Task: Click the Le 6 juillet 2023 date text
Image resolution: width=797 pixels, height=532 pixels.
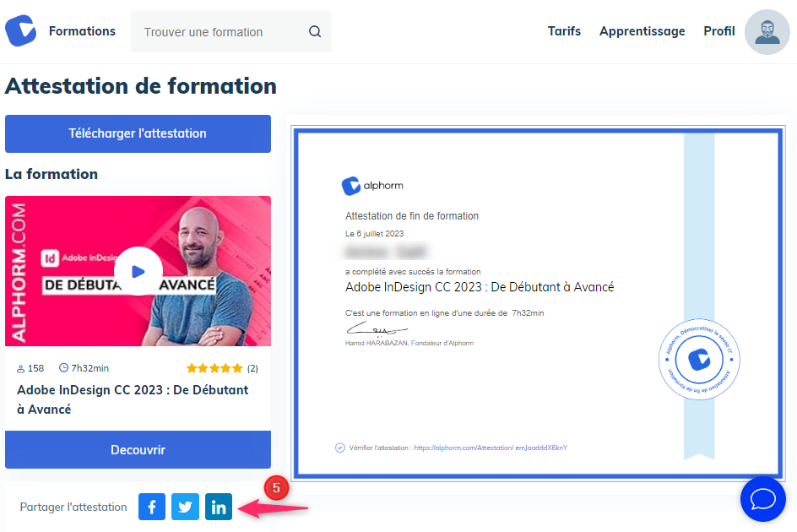Action: [374, 233]
